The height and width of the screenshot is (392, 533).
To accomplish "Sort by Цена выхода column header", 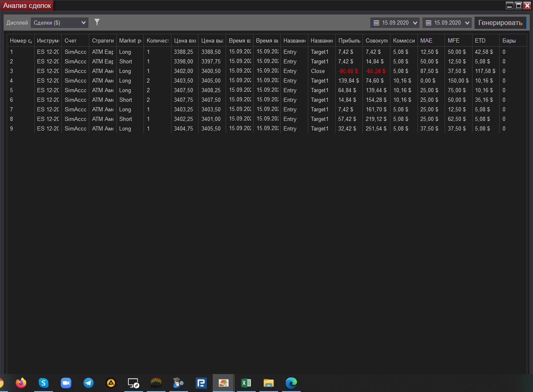I will [x=212, y=40].
